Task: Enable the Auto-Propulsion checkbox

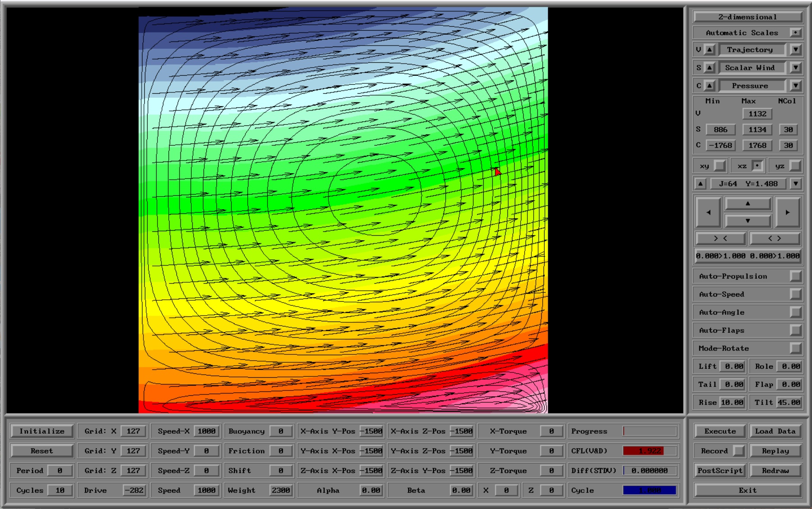Action: point(795,276)
